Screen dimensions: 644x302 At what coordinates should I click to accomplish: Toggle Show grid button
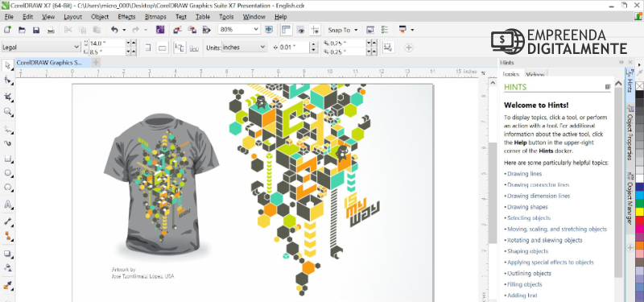pyautogui.click(x=300, y=30)
